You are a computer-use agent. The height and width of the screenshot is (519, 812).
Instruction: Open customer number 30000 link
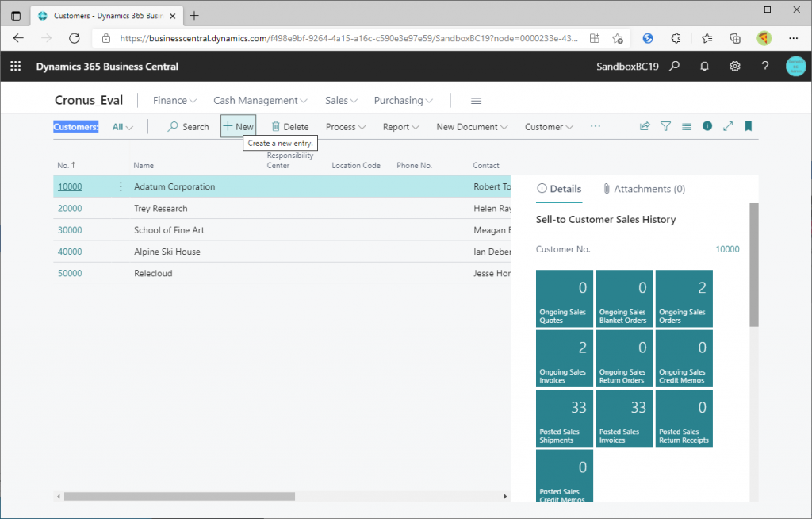point(70,230)
